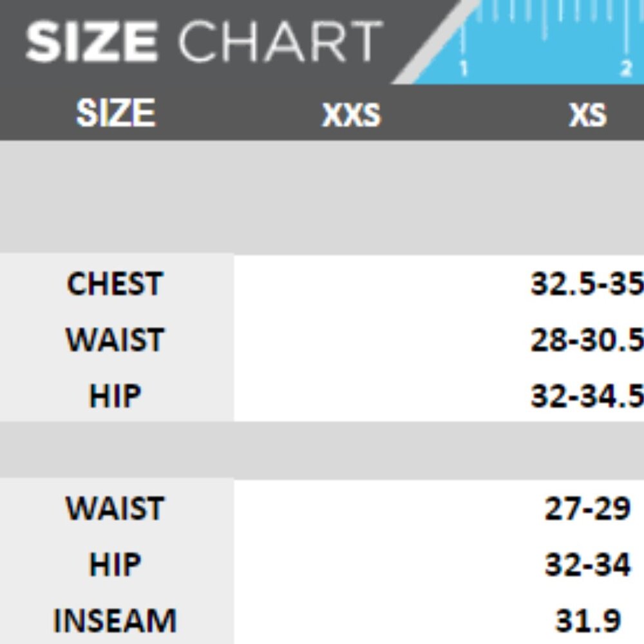Click the WAIST label directly below CHEST
The height and width of the screenshot is (644, 644).
pos(115,340)
